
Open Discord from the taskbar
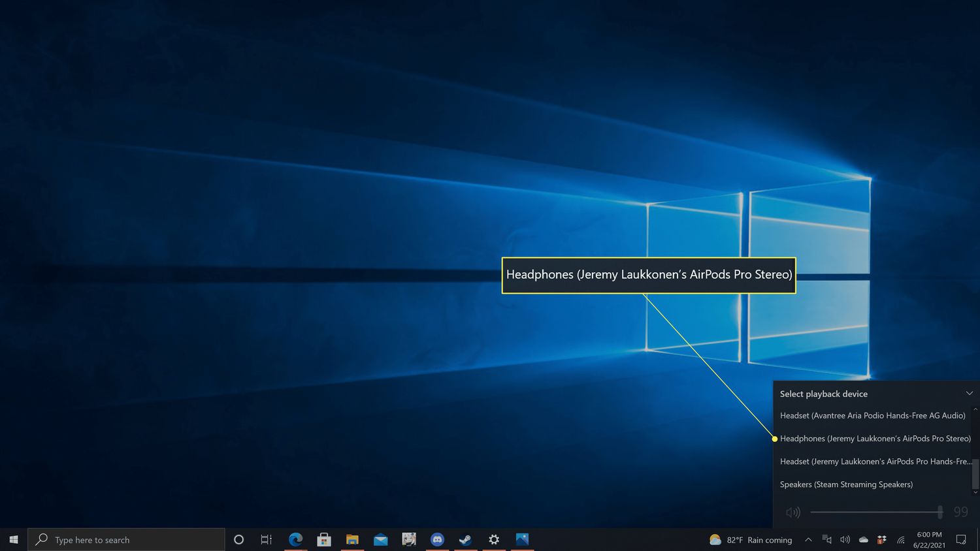click(437, 540)
